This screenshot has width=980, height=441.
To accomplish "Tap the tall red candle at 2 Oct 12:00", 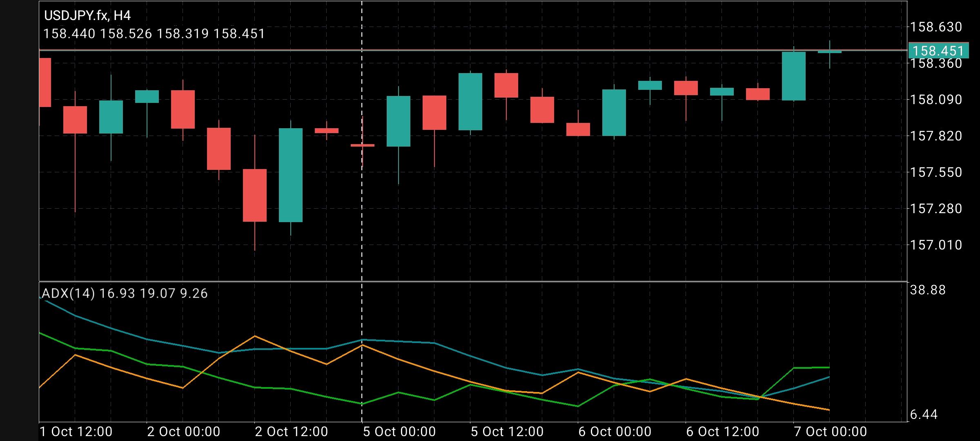I will (255, 195).
